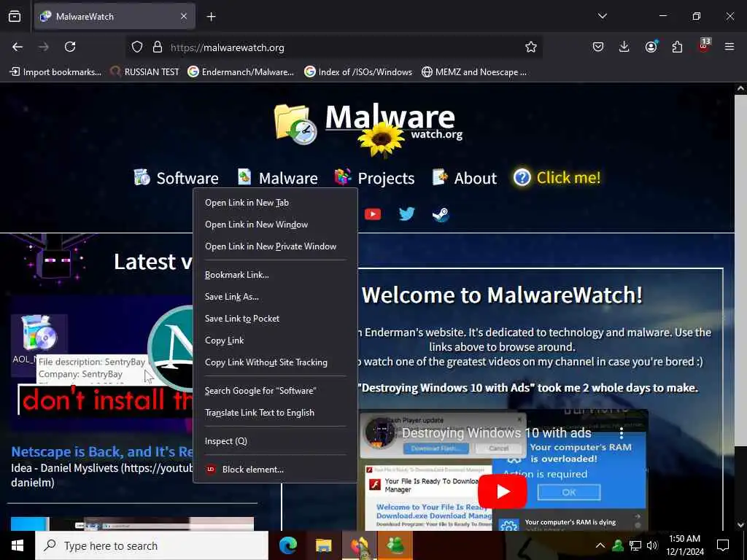Image resolution: width=747 pixels, height=560 pixels.
Task: Open the YouTube video more options dots
Action: tap(622, 433)
